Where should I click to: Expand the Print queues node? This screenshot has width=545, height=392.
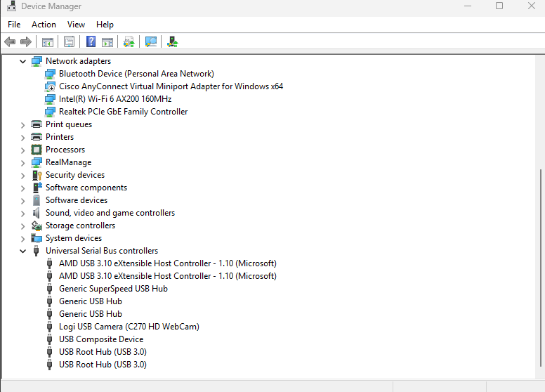pos(23,125)
